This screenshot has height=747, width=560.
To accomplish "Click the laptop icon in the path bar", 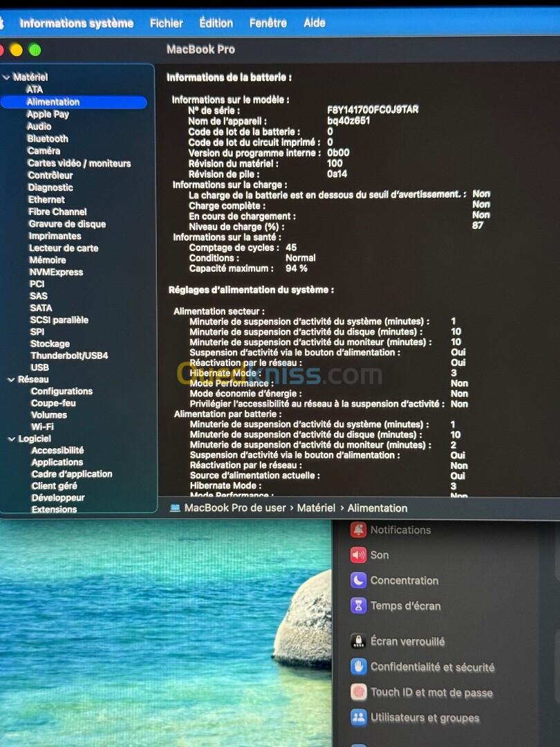I will coord(175,508).
